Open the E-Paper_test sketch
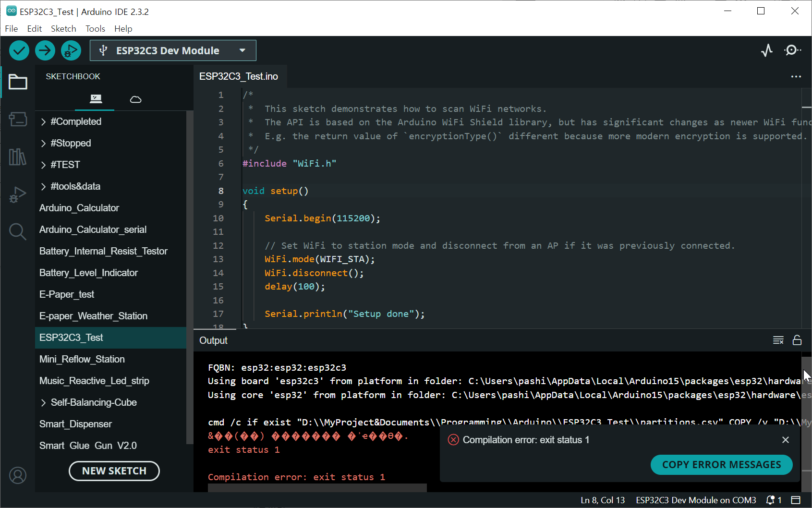The height and width of the screenshot is (508, 812). point(110,294)
